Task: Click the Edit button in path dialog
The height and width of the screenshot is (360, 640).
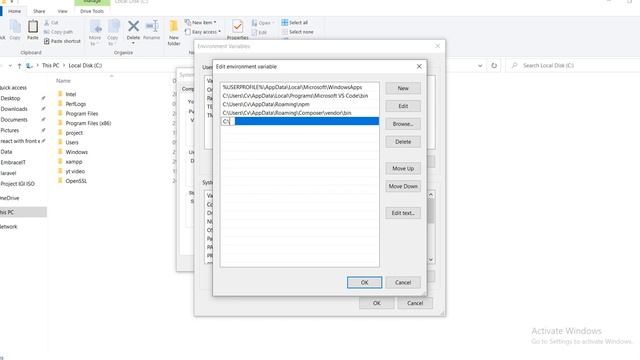Action: tap(403, 106)
